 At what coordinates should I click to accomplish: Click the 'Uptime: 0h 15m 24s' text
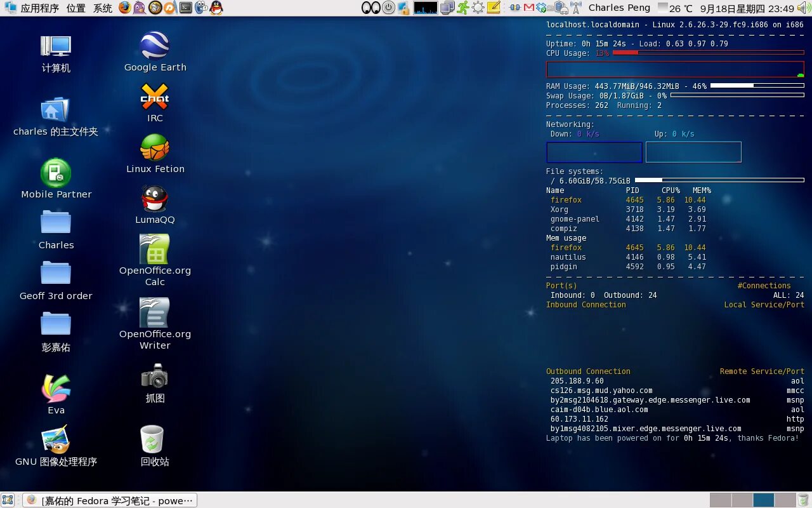pos(586,44)
